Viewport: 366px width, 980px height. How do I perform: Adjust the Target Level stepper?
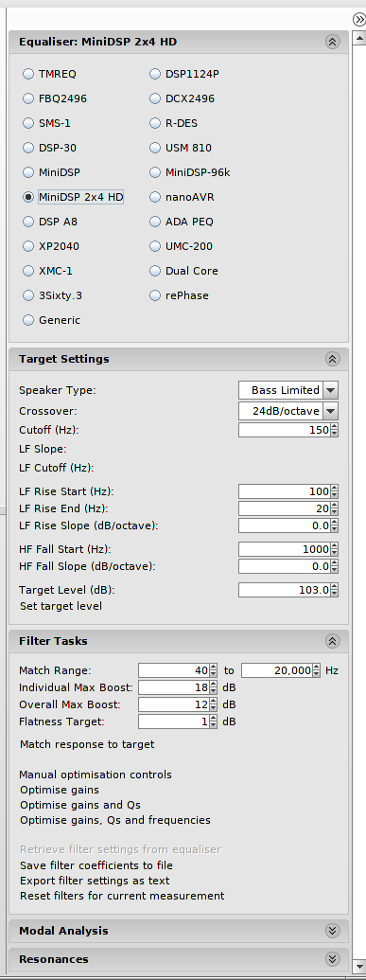click(334, 590)
